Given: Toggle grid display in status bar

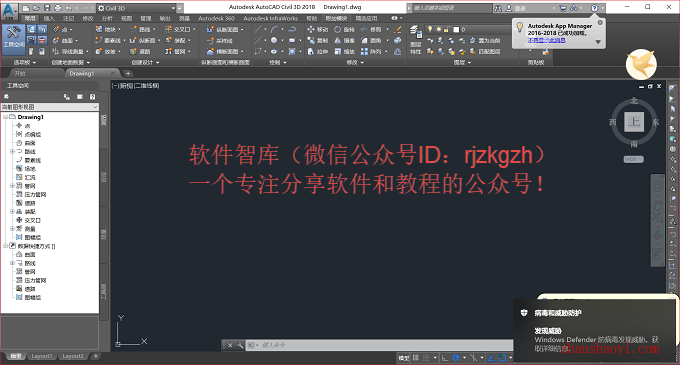Looking at the screenshot, I should pos(415,358).
